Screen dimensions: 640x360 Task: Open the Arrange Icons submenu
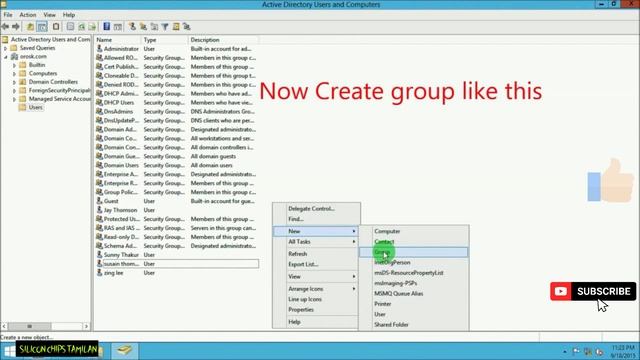pos(316,289)
